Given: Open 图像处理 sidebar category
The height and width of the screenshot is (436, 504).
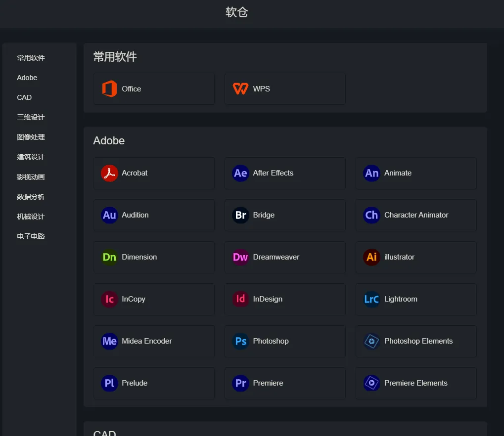Looking at the screenshot, I should [x=31, y=137].
